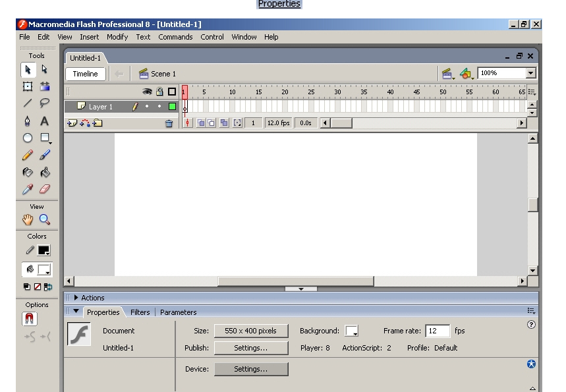Toggle Modify Onion Markers button
The image size is (566, 392).
[x=237, y=123]
